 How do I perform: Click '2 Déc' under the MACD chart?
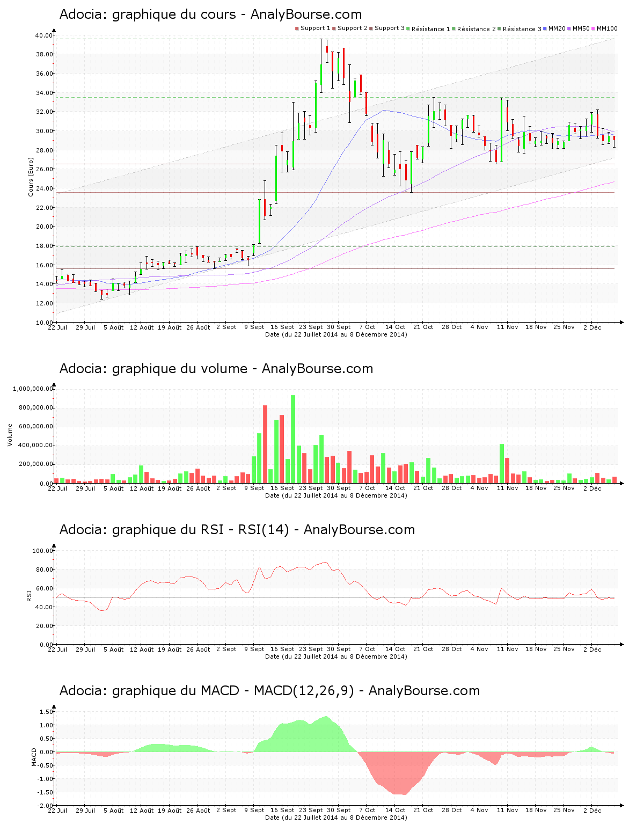click(x=592, y=810)
